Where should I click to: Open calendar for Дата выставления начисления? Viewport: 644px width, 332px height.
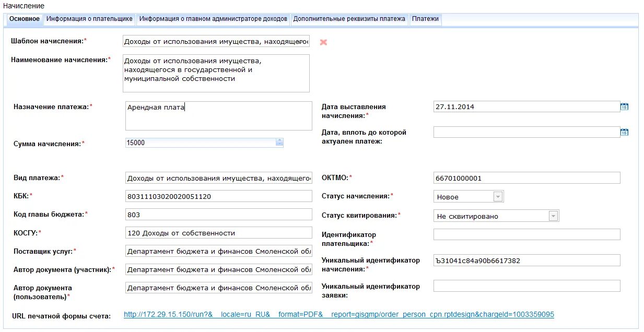(x=624, y=106)
